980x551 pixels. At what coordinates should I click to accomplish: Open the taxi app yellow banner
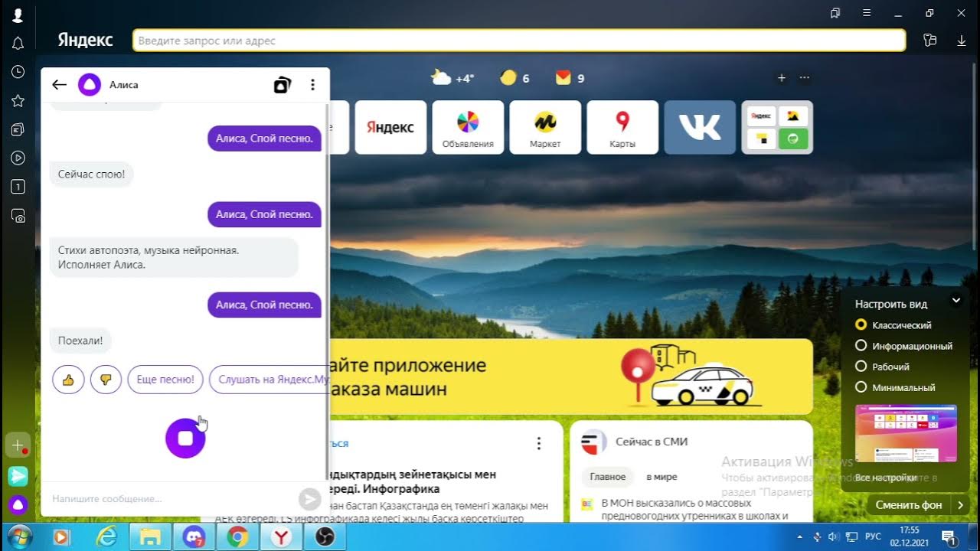point(571,377)
